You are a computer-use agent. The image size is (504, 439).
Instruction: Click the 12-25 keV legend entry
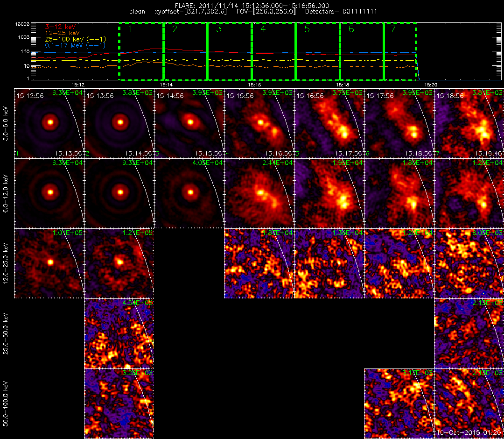pos(63,33)
